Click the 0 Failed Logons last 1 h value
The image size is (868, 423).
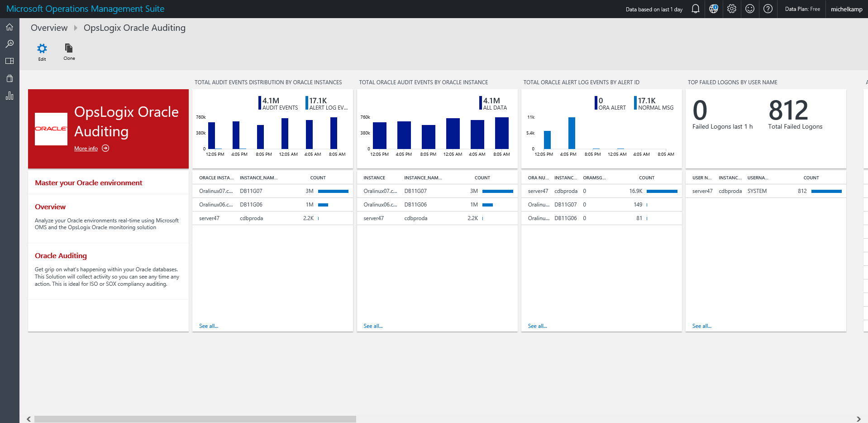pos(700,110)
